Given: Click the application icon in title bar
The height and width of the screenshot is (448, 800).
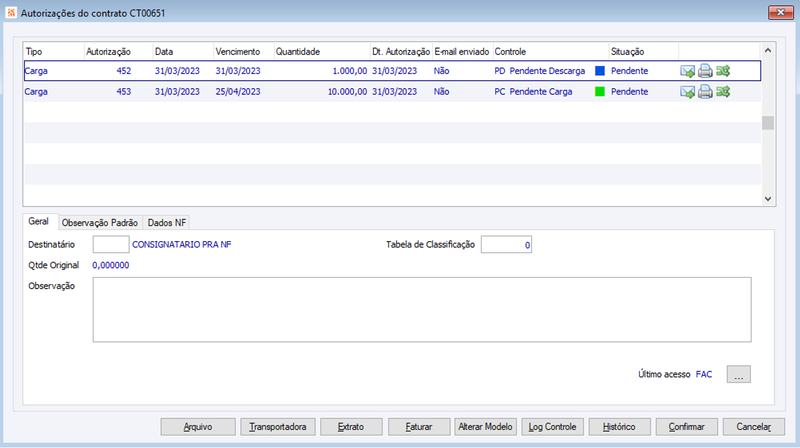Looking at the screenshot, I should pyautogui.click(x=11, y=12).
